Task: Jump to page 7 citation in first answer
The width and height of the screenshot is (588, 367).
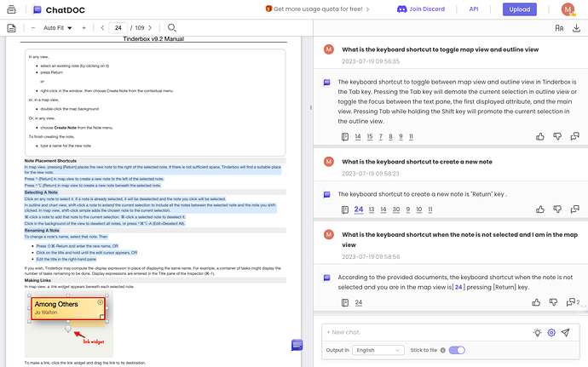Action: pyautogui.click(x=381, y=137)
